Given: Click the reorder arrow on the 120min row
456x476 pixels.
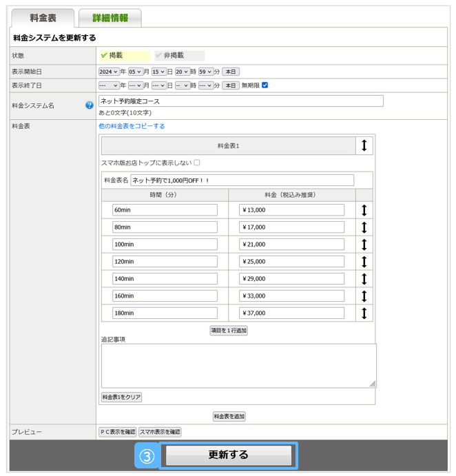Looking at the screenshot, I should tap(364, 262).
